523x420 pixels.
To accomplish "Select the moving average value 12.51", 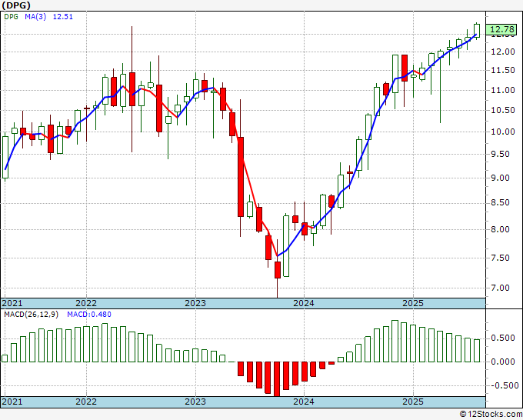I will [63, 17].
